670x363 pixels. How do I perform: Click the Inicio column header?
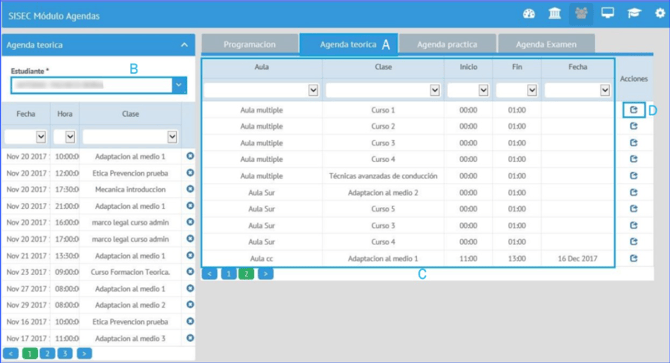point(468,67)
